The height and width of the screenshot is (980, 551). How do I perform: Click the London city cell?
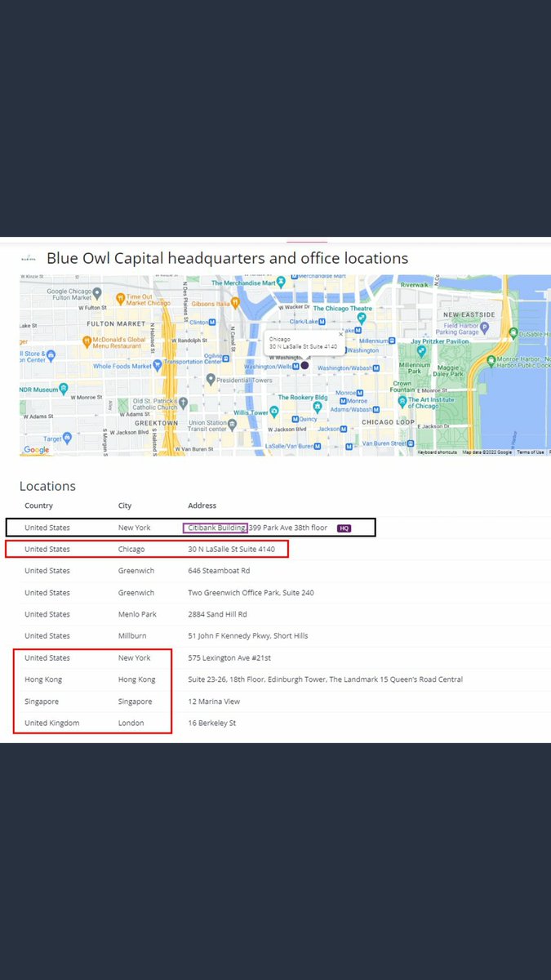pos(131,723)
